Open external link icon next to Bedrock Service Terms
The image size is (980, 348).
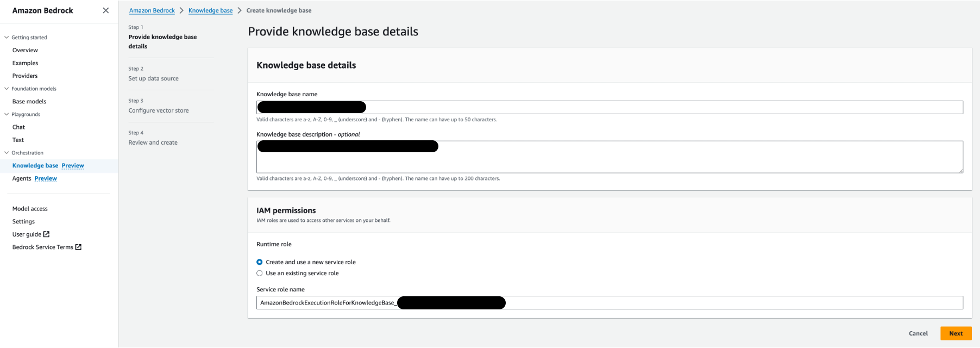click(78, 247)
